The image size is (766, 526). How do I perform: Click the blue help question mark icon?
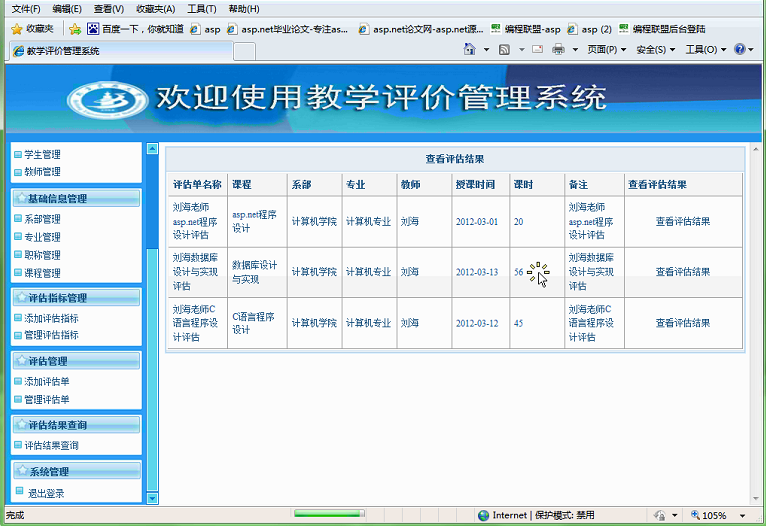click(x=740, y=49)
